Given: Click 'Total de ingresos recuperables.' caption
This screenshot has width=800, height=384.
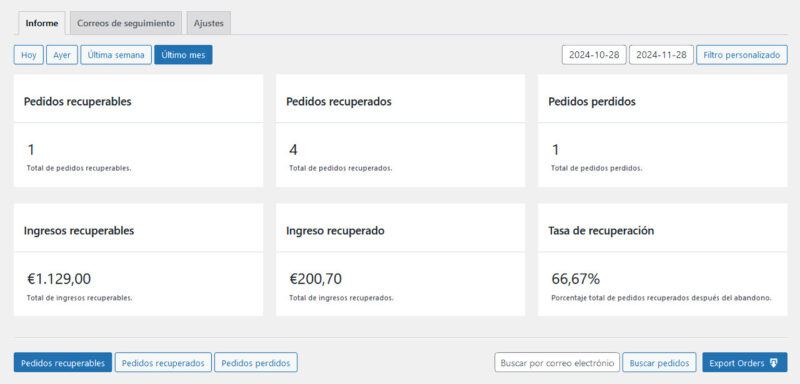Looking at the screenshot, I should point(80,298).
